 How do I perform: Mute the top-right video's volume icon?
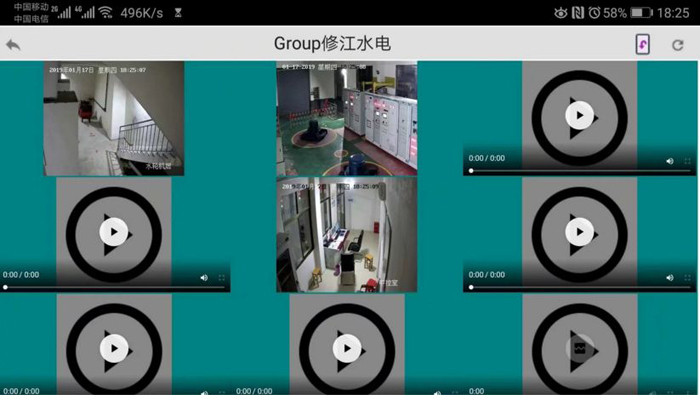(x=670, y=161)
